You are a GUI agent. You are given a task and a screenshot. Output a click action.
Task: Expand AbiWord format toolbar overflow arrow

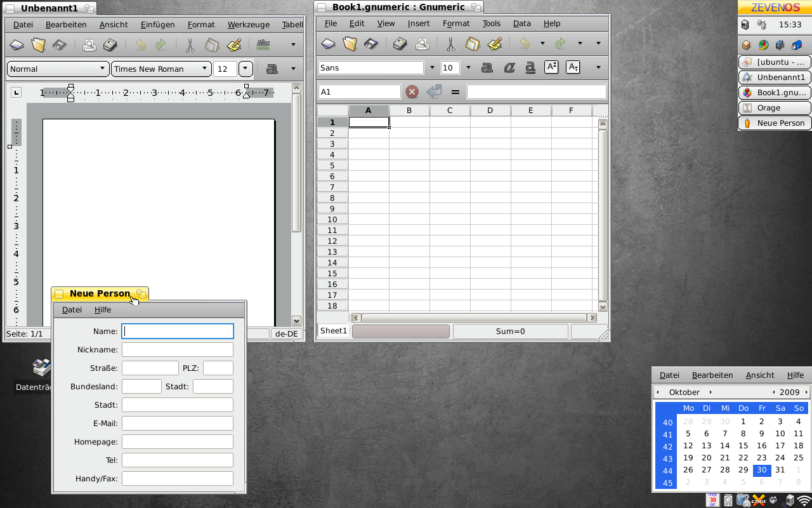(x=293, y=69)
